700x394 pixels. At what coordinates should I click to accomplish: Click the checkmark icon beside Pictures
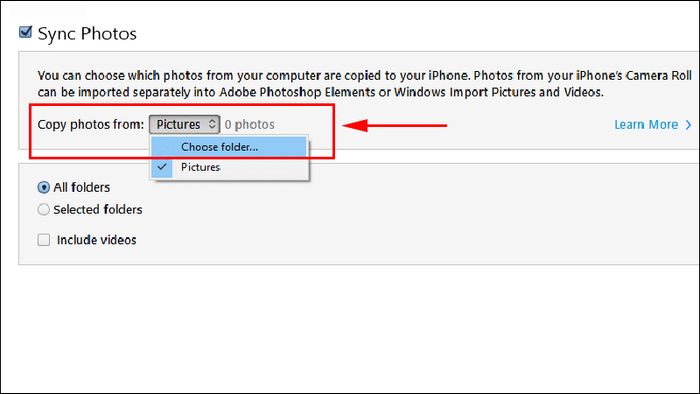[x=162, y=167]
